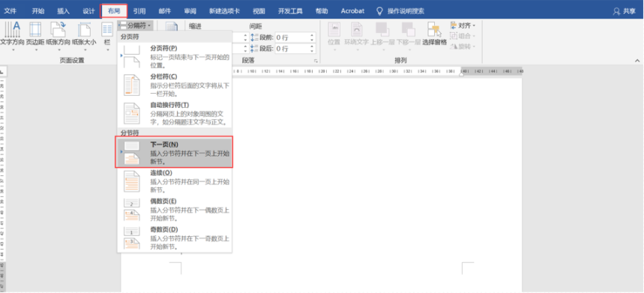Image resolution: width=644 pixels, height=293 pixels.
Task: Click the continuous break icon beside 连续(O)
Action: tap(132, 182)
